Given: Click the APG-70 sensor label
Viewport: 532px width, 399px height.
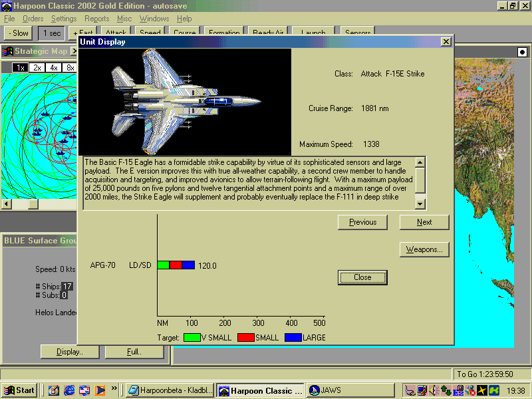Looking at the screenshot, I should (102, 265).
